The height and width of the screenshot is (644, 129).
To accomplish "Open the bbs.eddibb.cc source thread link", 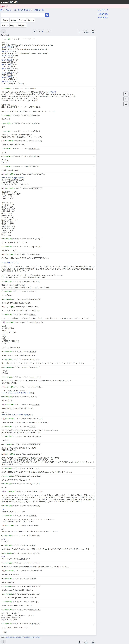I will 23,637.
